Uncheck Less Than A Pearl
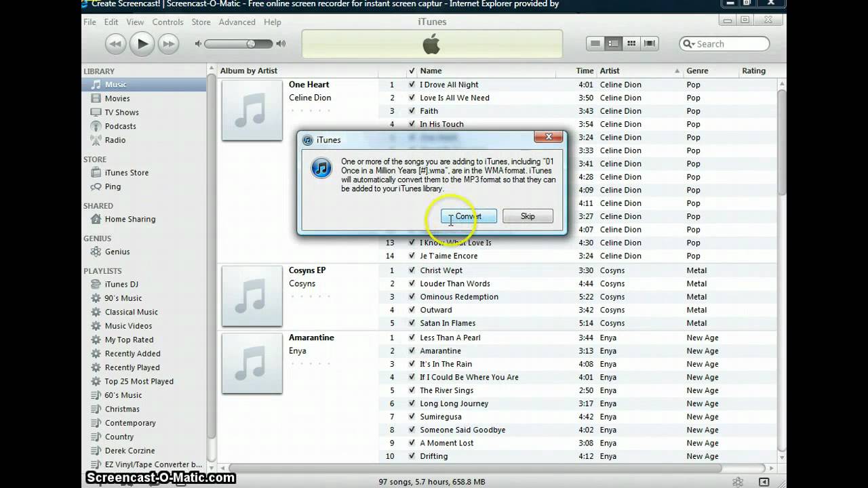 (x=412, y=338)
